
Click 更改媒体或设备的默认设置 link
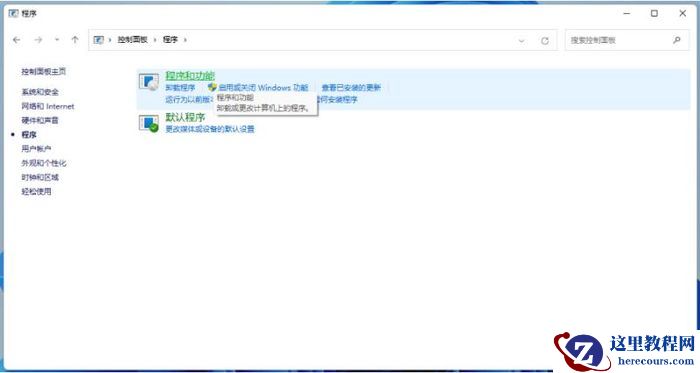coord(210,129)
